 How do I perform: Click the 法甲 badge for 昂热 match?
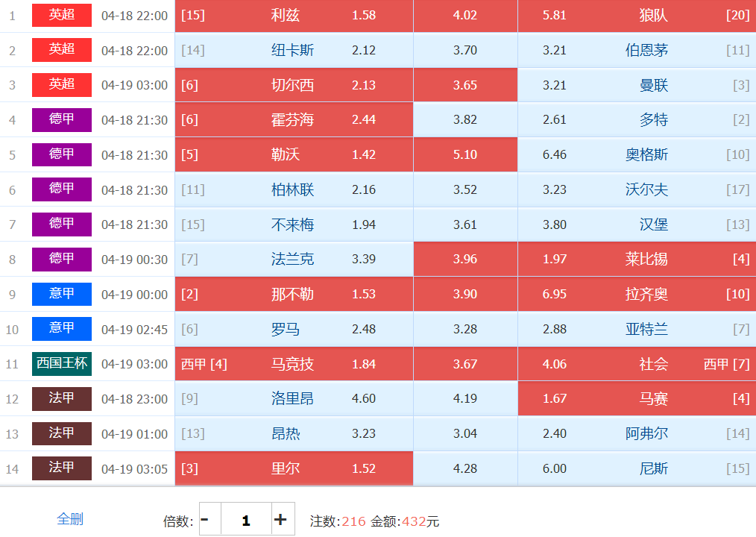(x=62, y=433)
